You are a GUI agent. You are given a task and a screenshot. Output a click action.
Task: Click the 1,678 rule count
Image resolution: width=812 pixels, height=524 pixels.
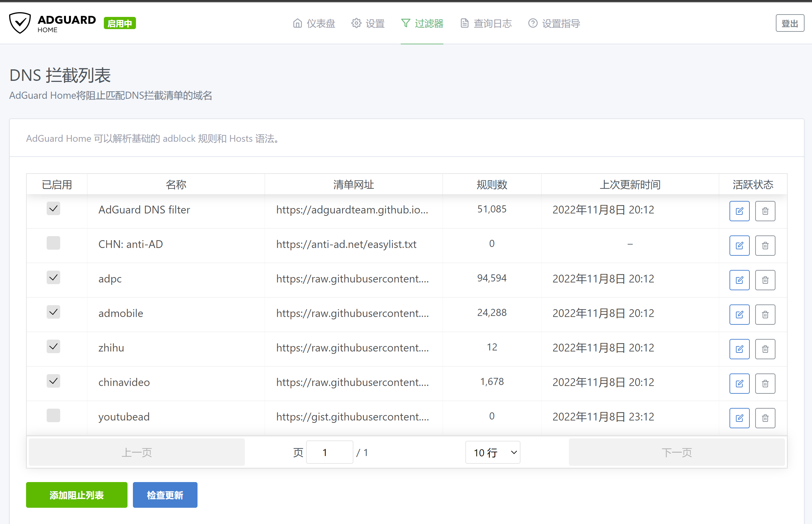click(492, 382)
